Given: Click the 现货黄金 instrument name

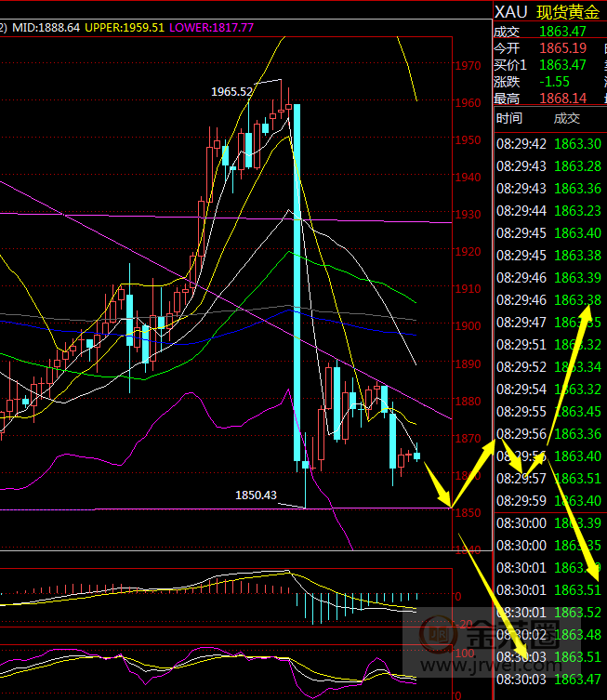Looking at the screenshot, I should [x=568, y=12].
